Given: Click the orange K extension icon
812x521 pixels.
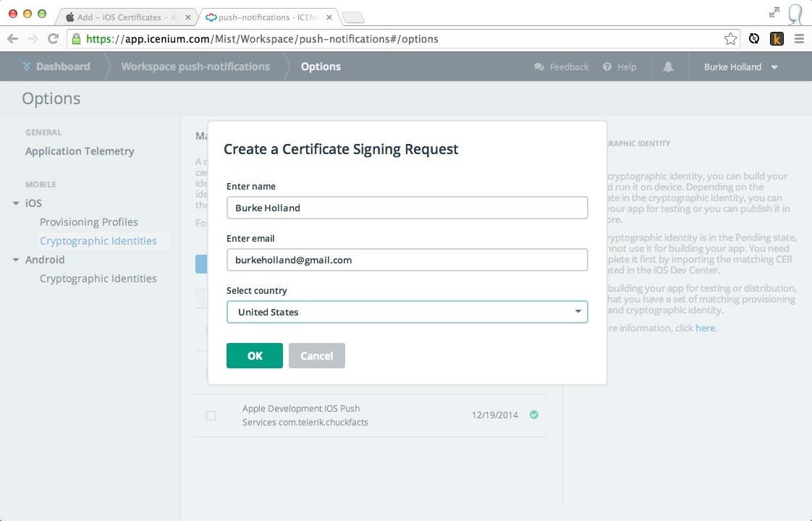Looking at the screenshot, I should 777,39.
